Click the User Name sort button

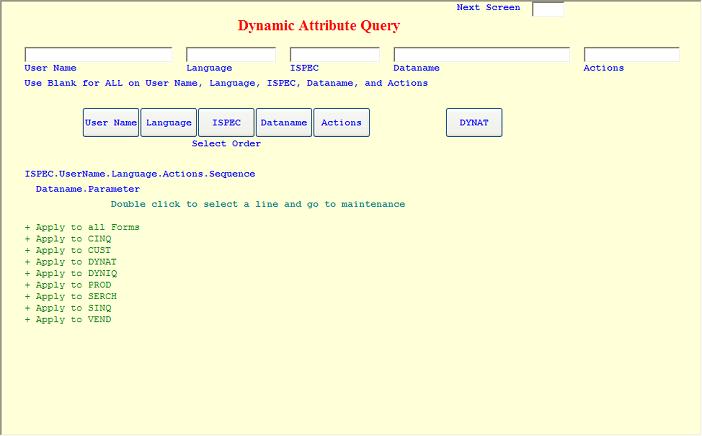[111, 122]
